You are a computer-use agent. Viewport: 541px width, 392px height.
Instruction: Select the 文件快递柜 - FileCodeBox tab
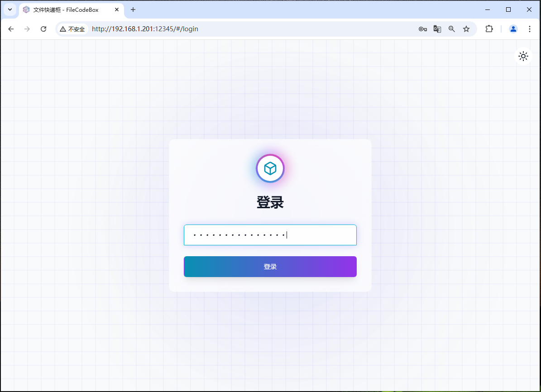click(63, 10)
